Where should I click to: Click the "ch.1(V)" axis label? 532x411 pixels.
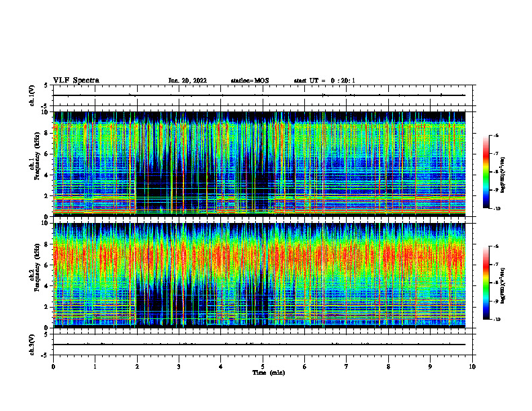(32, 95)
